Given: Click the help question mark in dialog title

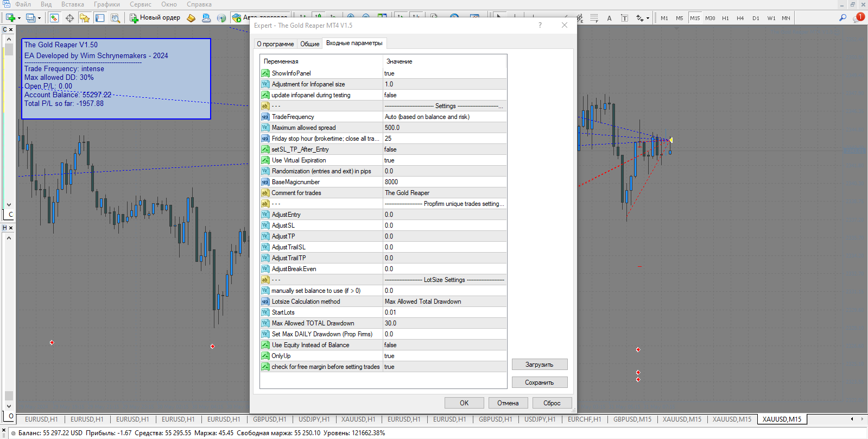Looking at the screenshot, I should [x=540, y=26].
